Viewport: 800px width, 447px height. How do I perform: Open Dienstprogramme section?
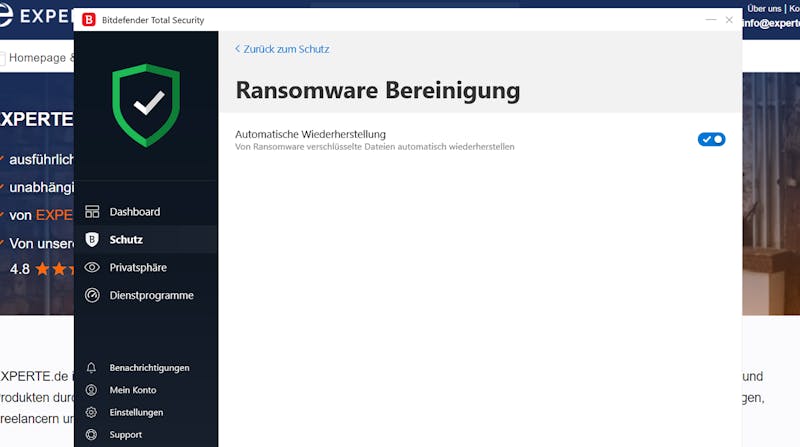[146, 295]
